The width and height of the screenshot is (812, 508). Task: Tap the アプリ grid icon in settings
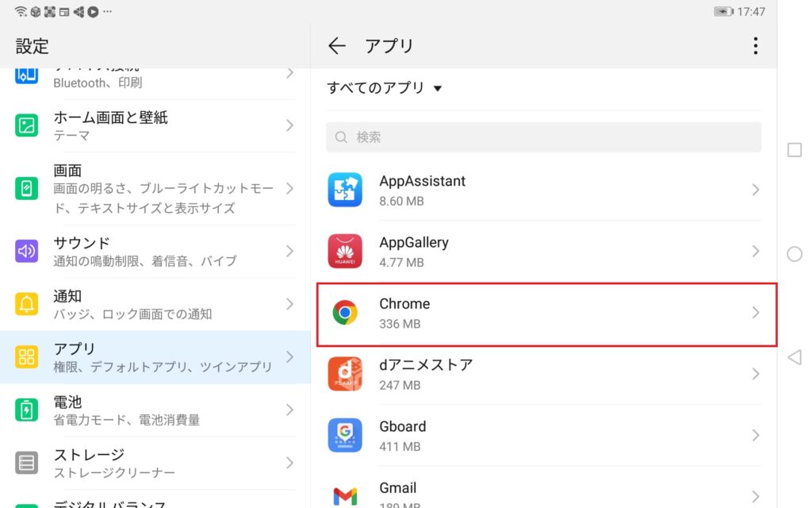coord(26,356)
